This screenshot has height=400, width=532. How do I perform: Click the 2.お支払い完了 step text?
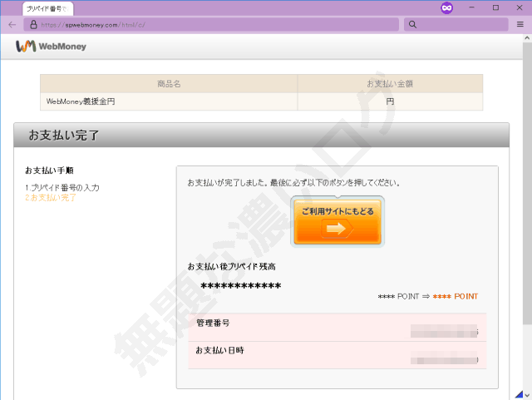click(51, 198)
